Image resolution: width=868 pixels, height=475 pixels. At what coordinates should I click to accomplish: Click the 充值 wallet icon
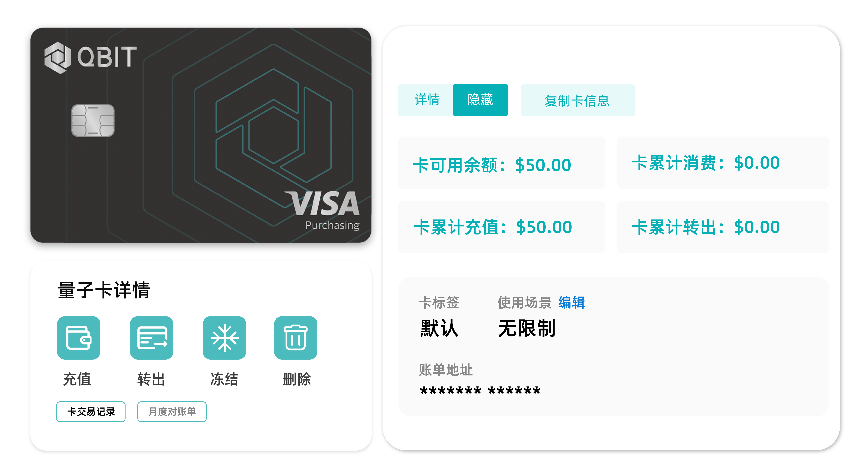tap(79, 337)
